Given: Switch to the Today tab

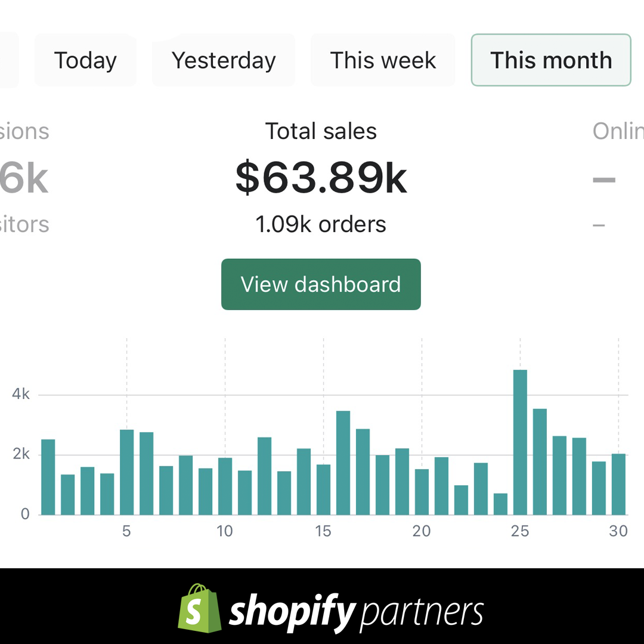Looking at the screenshot, I should pyautogui.click(x=85, y=60).
